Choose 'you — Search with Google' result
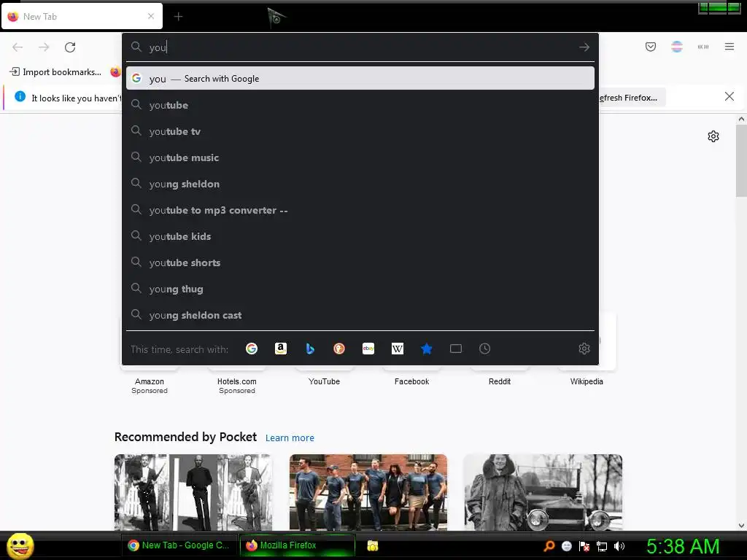This screenshot has height=560, width=747. (x=360, y=79)
